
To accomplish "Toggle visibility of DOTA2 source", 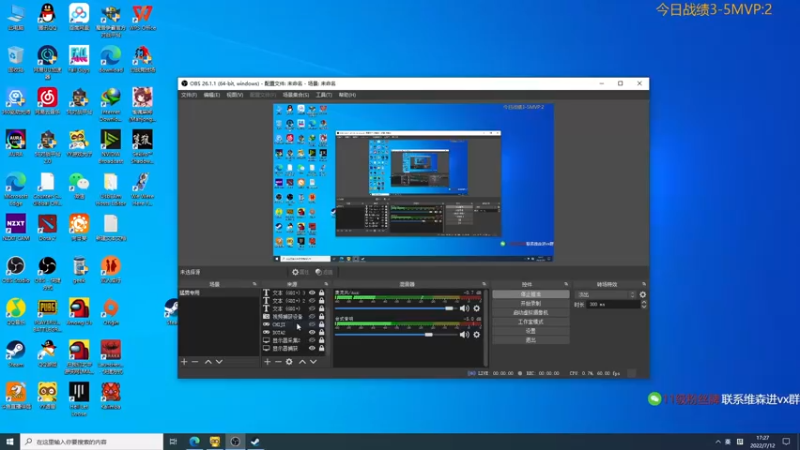I will coord(312,332).
